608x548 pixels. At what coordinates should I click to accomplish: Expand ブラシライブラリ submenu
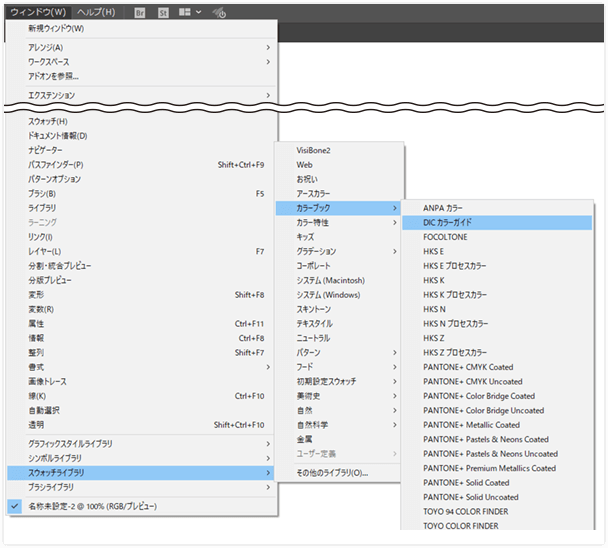point(142,487)
